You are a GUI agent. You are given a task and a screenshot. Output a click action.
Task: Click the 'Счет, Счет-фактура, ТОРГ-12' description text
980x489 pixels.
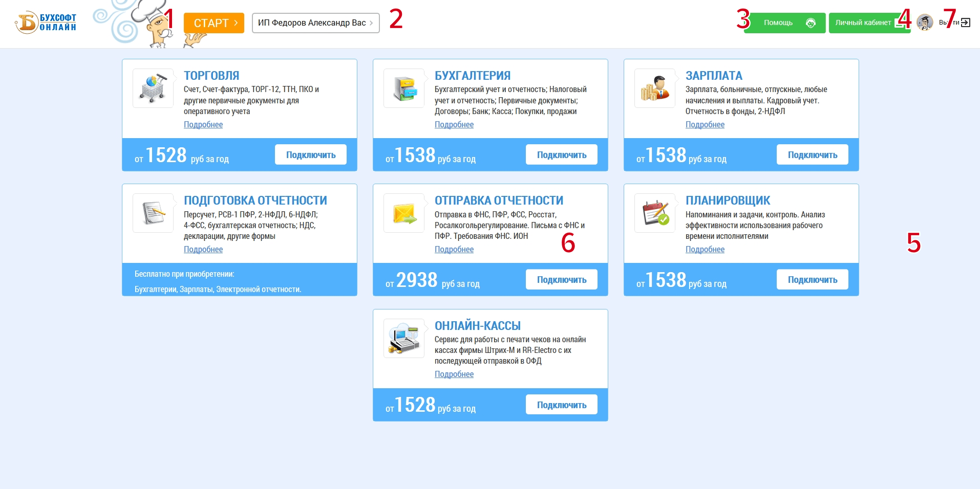point(251,100)
